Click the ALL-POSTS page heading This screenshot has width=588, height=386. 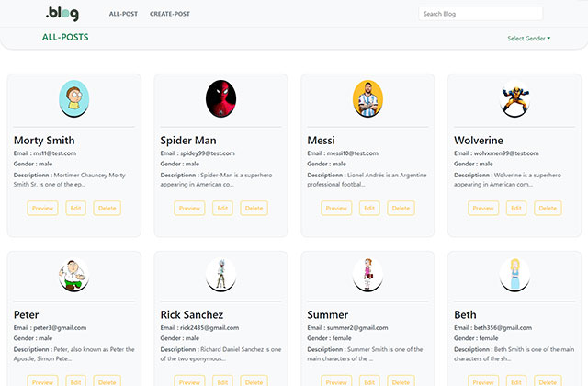tap(65, 37)
